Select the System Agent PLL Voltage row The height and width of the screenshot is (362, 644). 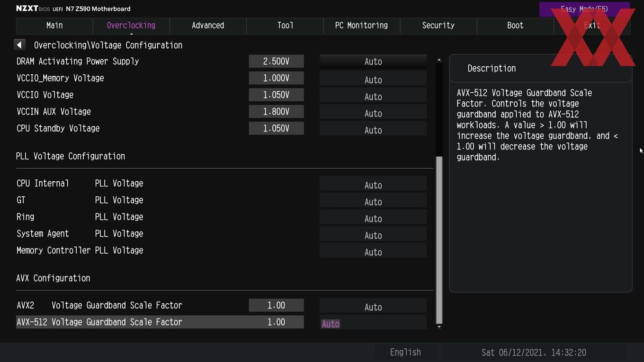click(x=80, y=234)
